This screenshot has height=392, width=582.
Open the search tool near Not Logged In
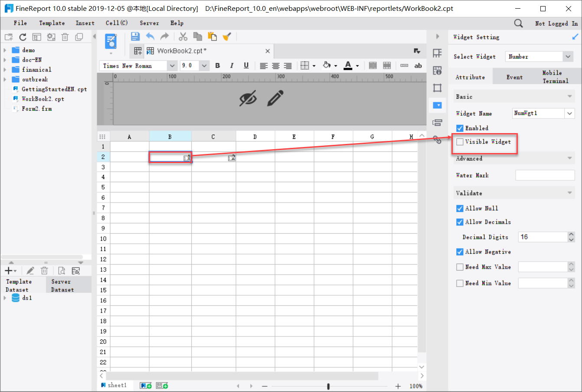click(x=519, y=23)
